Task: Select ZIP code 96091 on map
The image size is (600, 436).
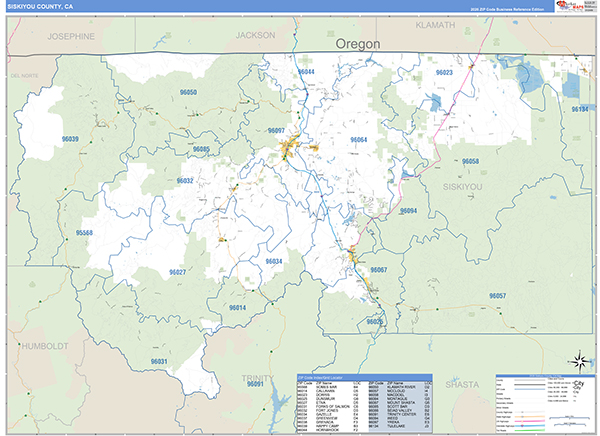Action: [255, 384]
